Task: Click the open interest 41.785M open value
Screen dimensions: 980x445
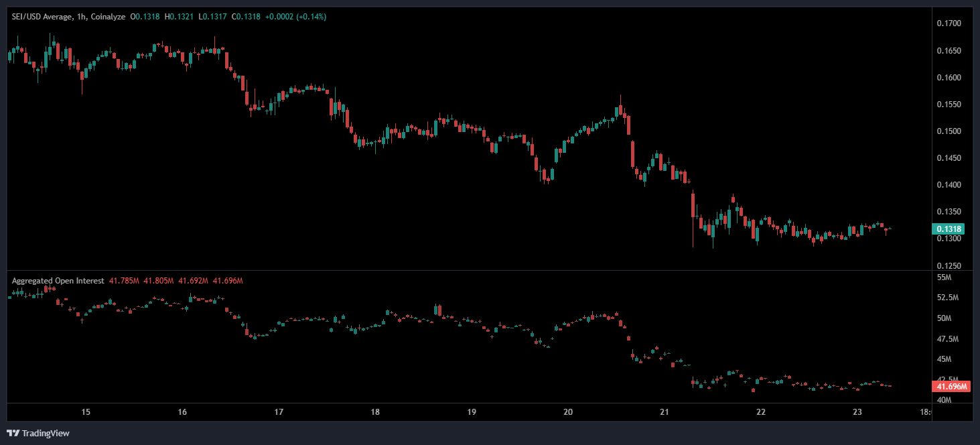Action: pyautogui.click(x=124, y=281)
